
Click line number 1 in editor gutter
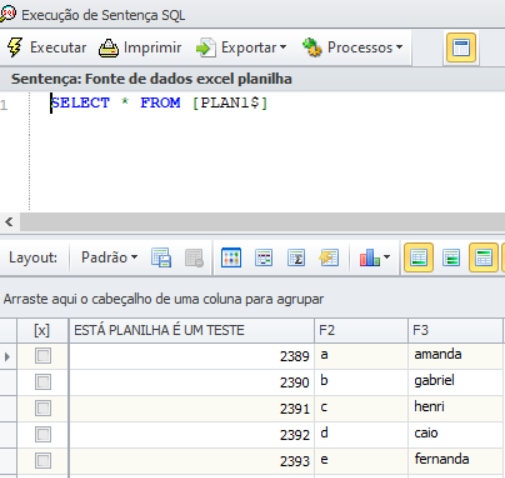(4, 105)
